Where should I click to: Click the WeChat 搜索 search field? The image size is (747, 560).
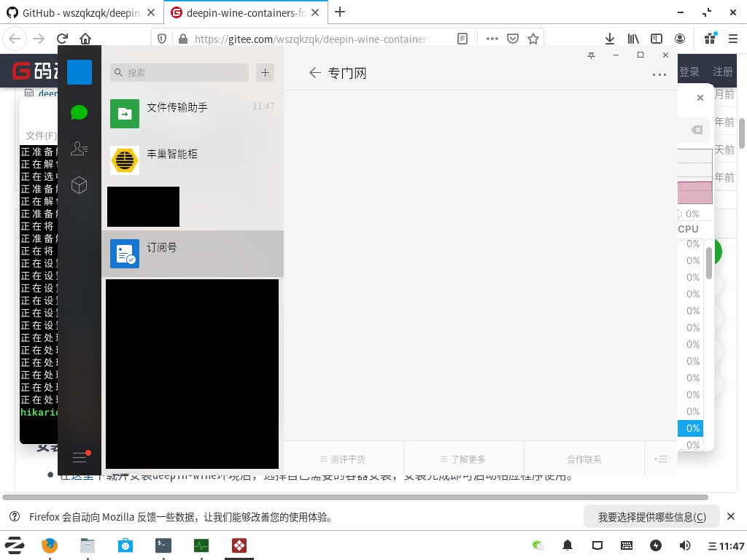coord(179,72)
